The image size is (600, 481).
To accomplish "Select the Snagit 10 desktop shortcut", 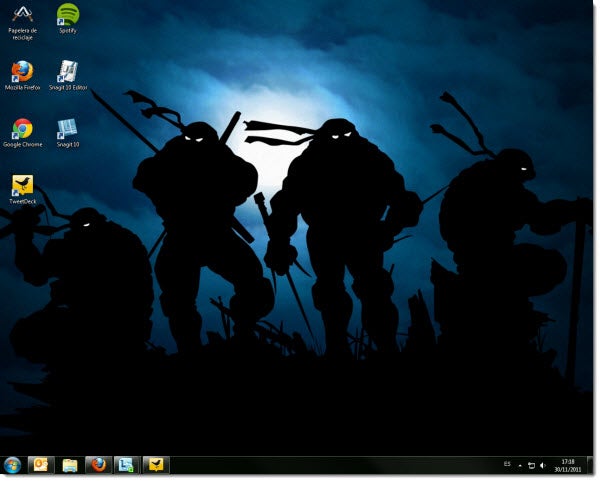I will point(68,133).
